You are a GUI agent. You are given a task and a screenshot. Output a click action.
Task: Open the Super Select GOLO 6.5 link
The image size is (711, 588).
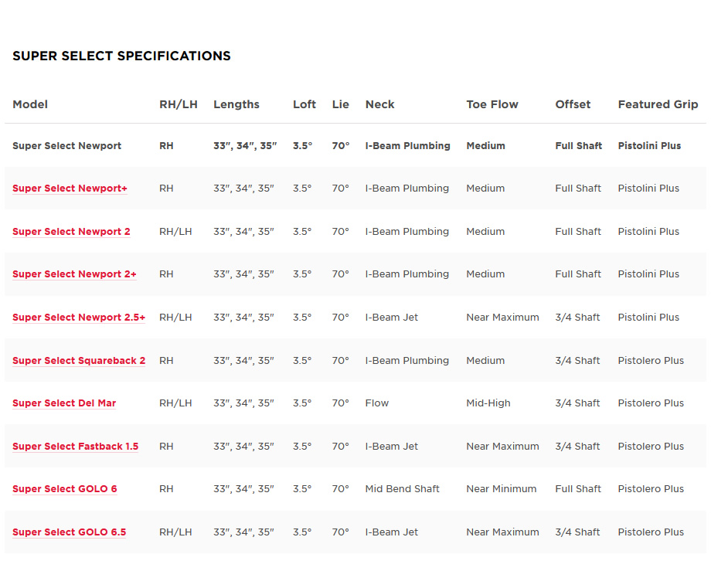pos(69,532)
